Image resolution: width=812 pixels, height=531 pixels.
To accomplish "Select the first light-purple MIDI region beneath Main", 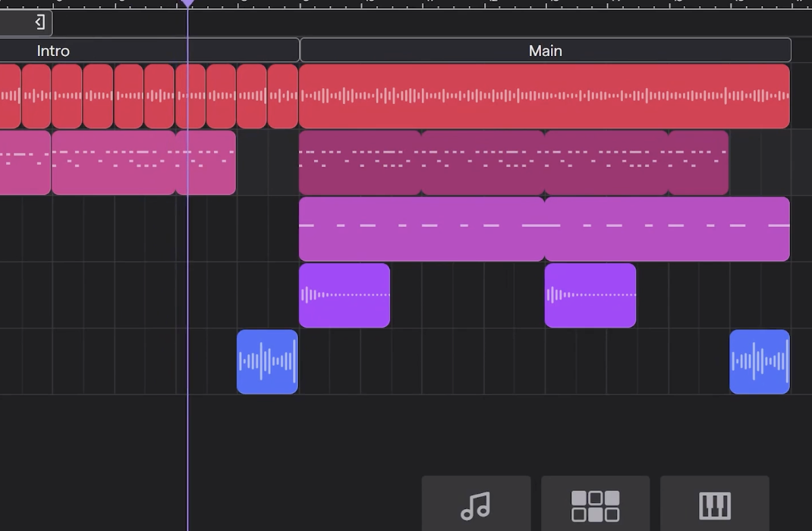I will point(421,229).
